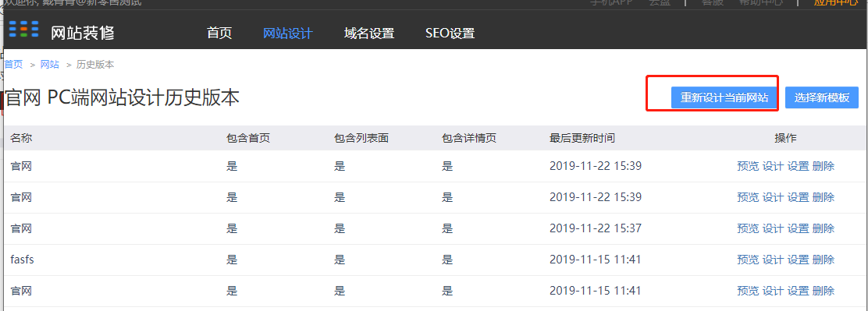Click the 最后更新时间 column header
The image size is (868, 311).
(x=582, y=138)
